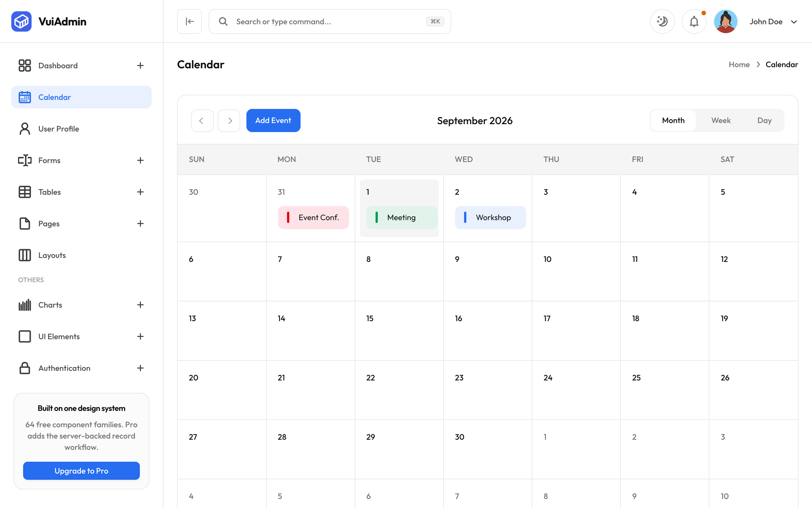Click the blue marker on Workshop
The height and width of the screenshot is (508, 812).
tap(465, 217)
